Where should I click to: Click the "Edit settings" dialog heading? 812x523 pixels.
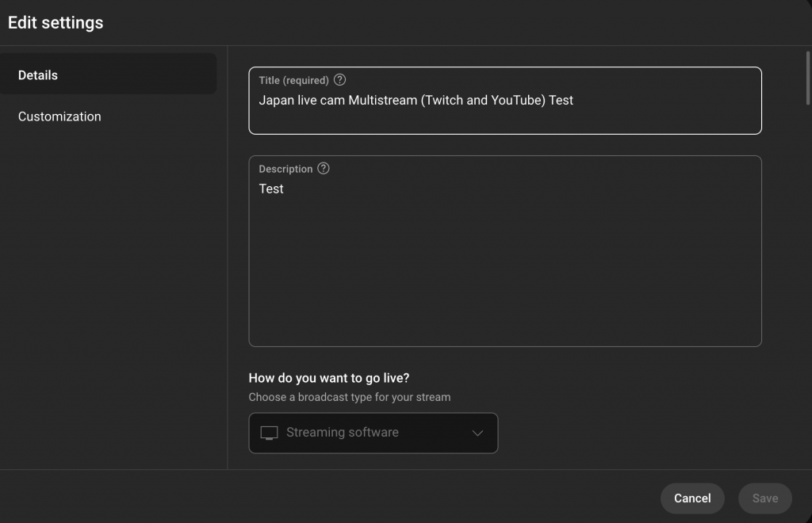(x=56, y=23)
